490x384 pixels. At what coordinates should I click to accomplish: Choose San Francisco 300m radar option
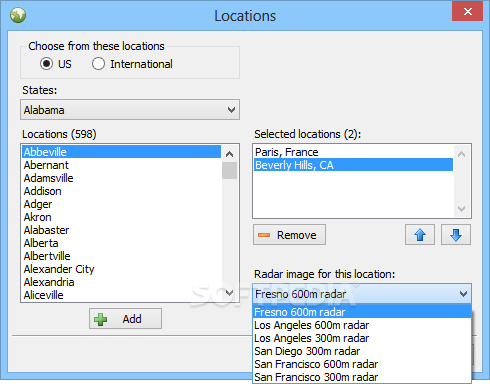coord(362,377)
